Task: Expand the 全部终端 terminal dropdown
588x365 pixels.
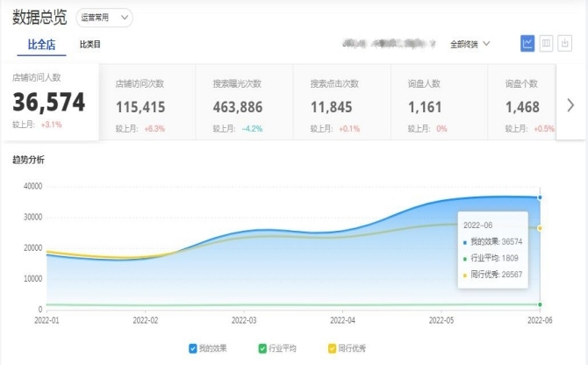Action: click(470, 43)
